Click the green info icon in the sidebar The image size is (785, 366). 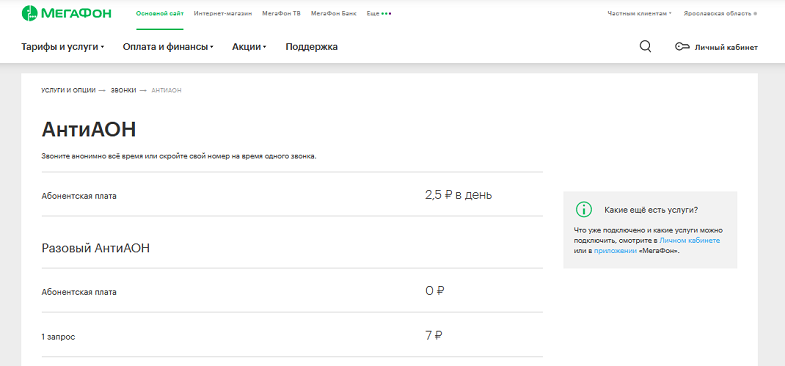584,209
